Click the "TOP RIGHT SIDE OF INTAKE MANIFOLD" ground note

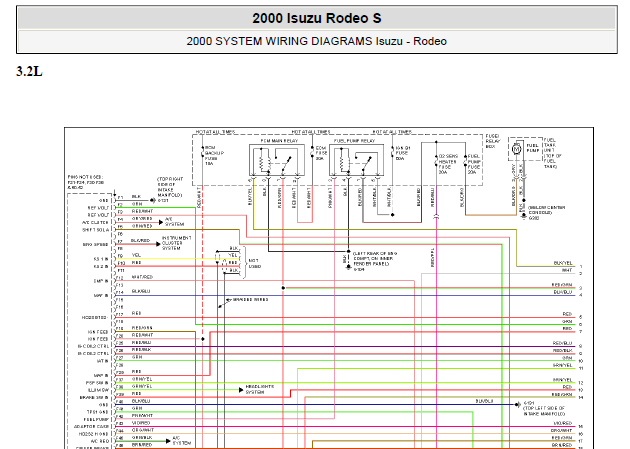(x=170, y=190)
